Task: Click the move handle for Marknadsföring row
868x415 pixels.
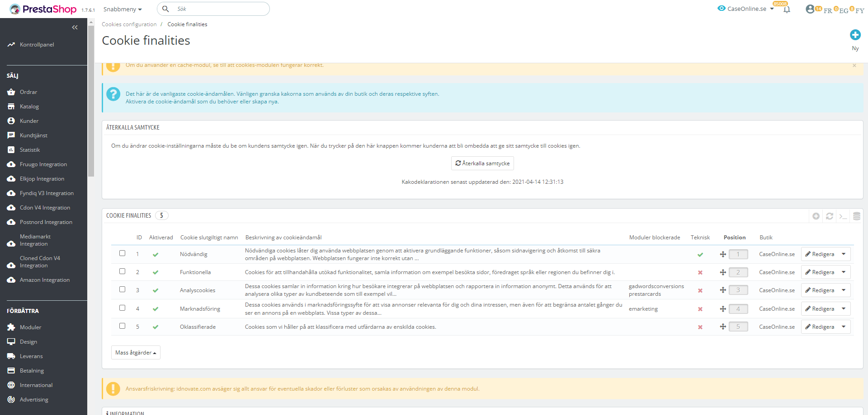Action: [x=723, y=309]
